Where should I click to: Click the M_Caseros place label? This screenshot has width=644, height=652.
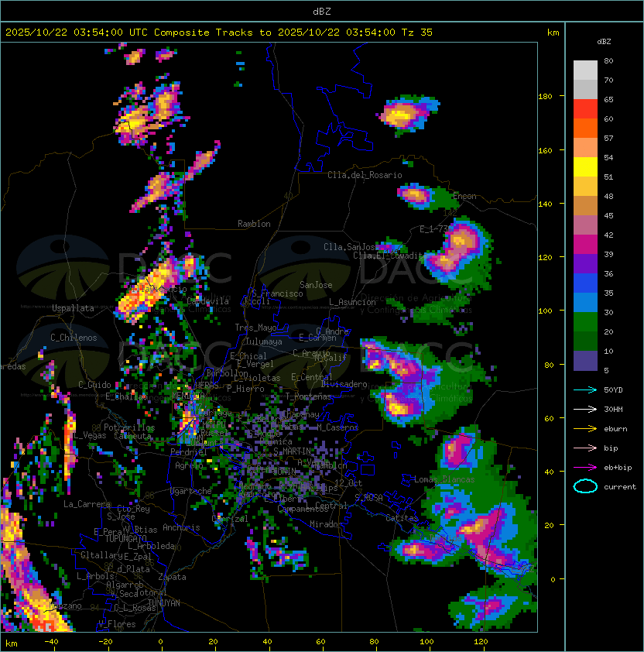pos(337,427)
